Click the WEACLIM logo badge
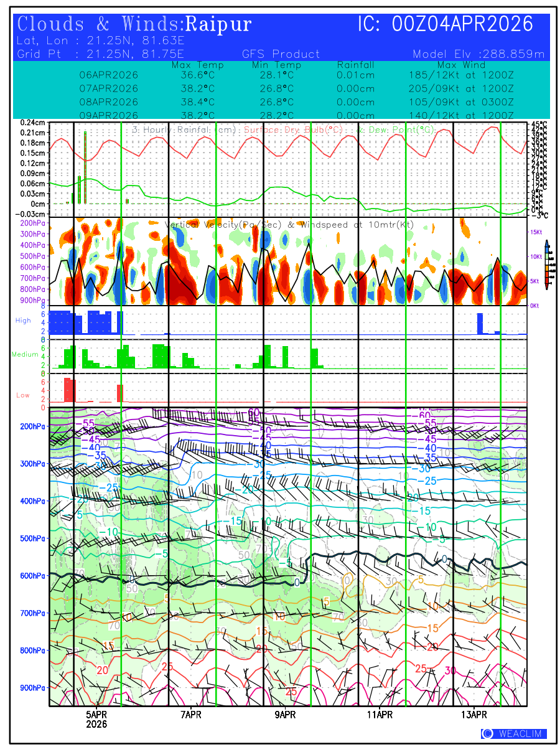This screenshot has width=560, height=747. (x=513, y=734)
